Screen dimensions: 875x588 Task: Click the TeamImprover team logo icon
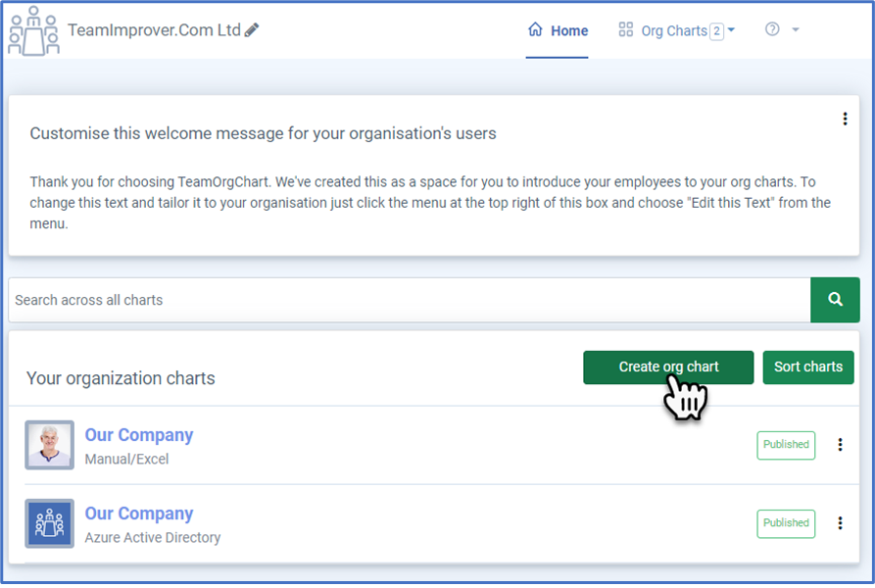(x=33, y=30)
